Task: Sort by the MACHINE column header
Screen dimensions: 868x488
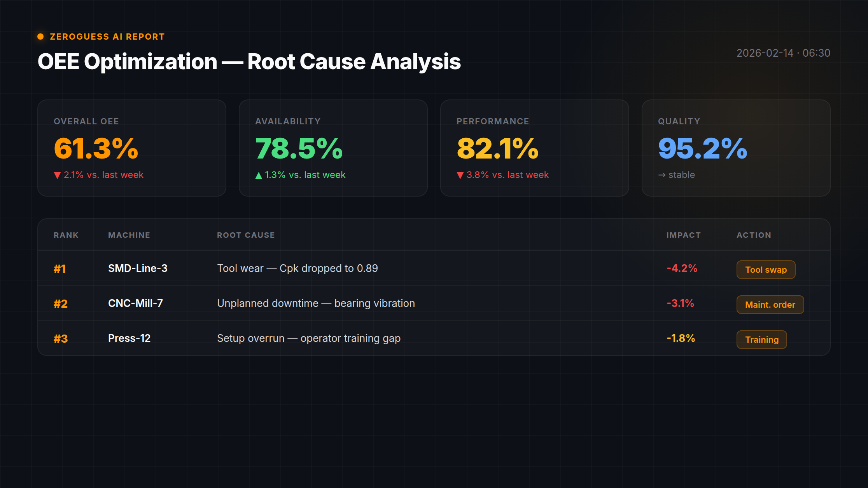Action: click(129, 235)
